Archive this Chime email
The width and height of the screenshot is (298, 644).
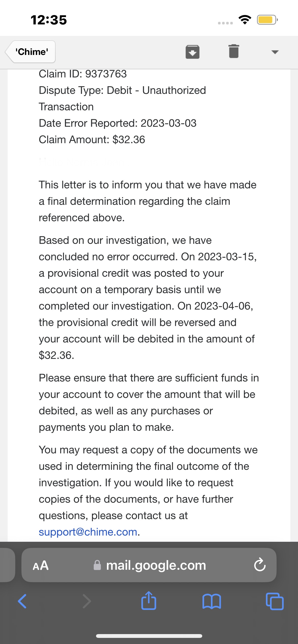click(192, 52)
